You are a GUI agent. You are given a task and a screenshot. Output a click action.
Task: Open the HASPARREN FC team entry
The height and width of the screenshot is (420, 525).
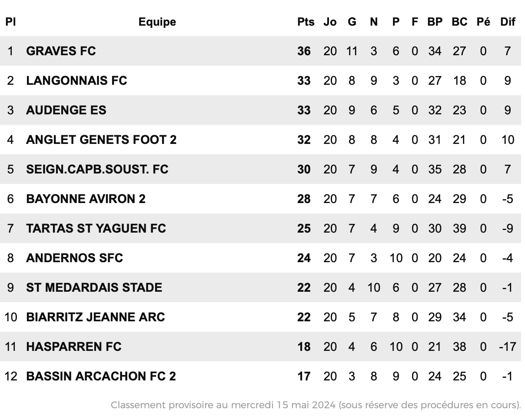74,347
